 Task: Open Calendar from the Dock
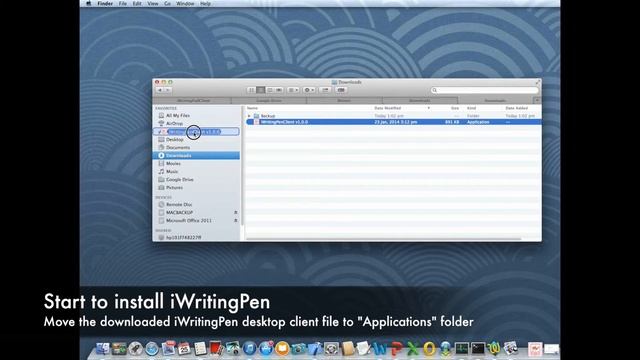click(x=184, y=349)
